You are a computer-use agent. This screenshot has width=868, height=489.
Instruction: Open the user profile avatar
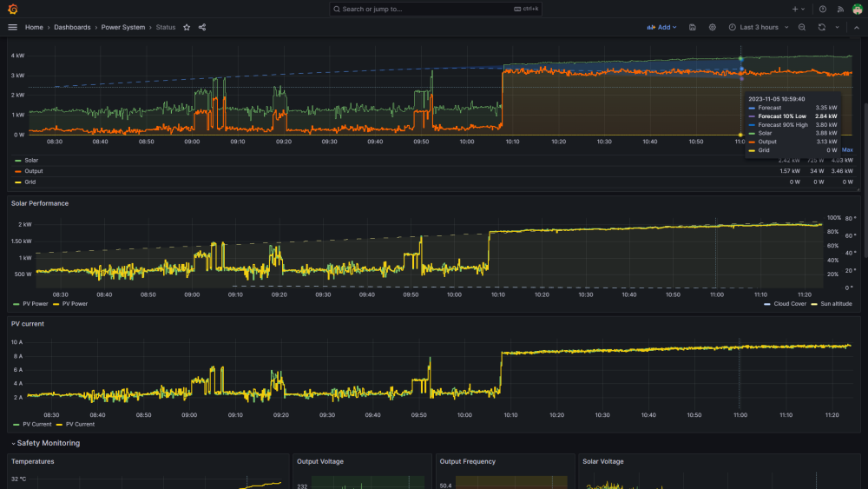pyautogui.click(x=857, y=9)
